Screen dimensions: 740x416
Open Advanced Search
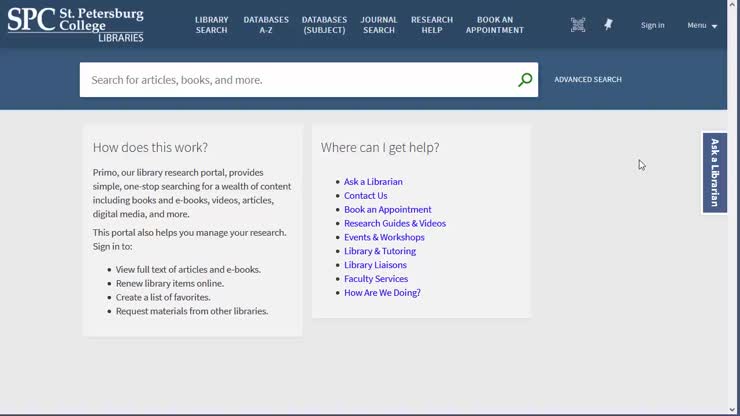588,80
